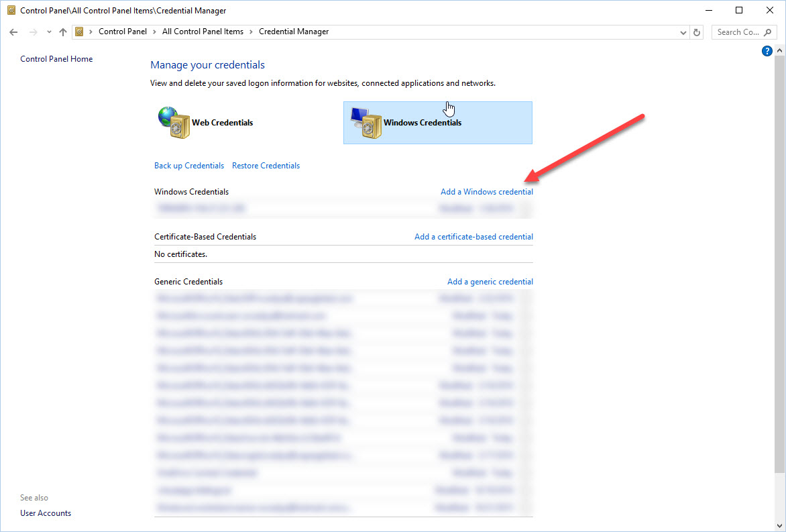
Task: Click the 'Windows Credentials' section label above list
Action: 192,192
